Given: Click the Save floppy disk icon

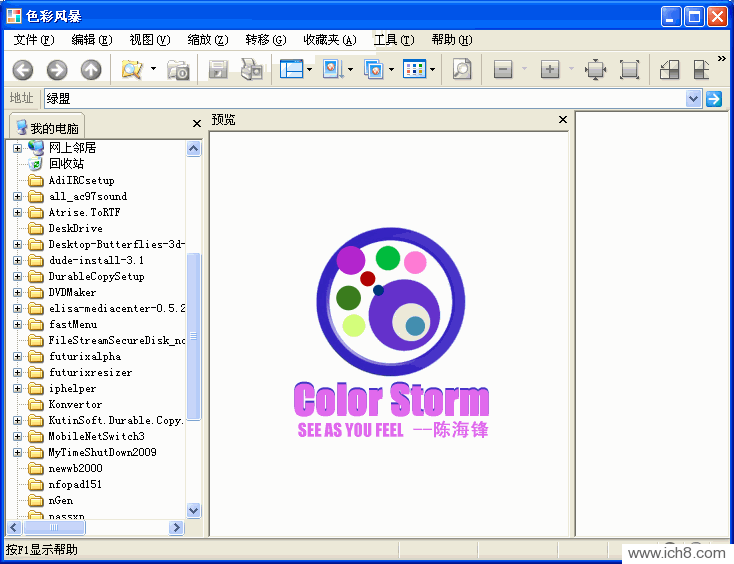Looking at the screenshot, I should 218,70.
